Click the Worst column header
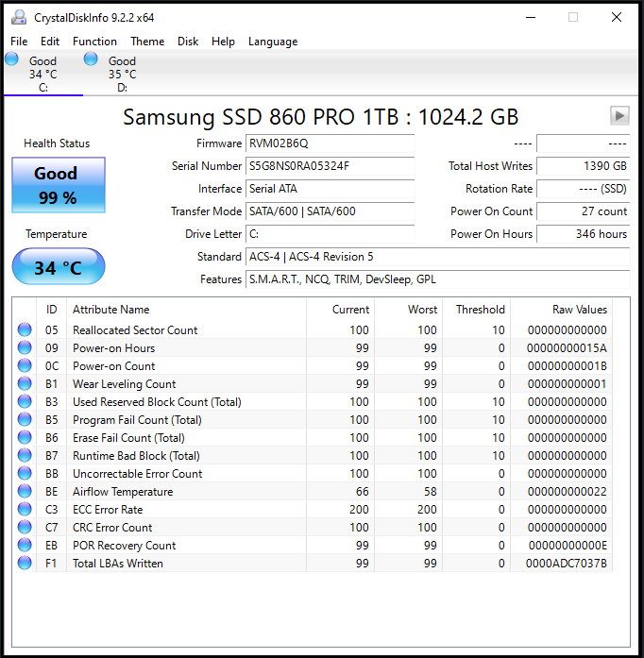644x658 pixels. point(409,310)
